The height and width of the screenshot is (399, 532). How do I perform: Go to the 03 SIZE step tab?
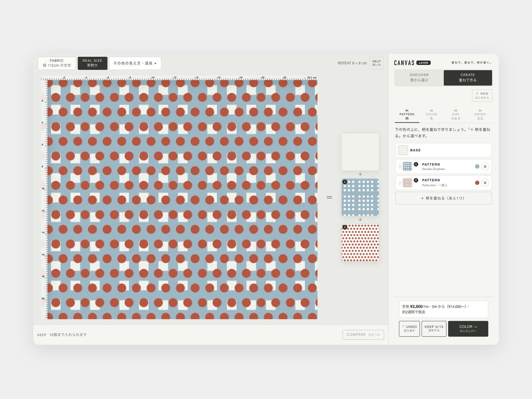(x=456, y=115)
